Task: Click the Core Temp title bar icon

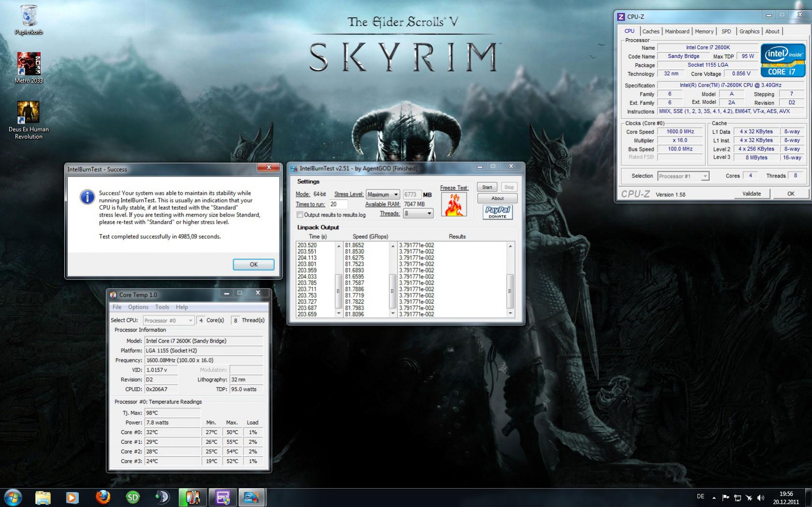Action: click(113, 295)
